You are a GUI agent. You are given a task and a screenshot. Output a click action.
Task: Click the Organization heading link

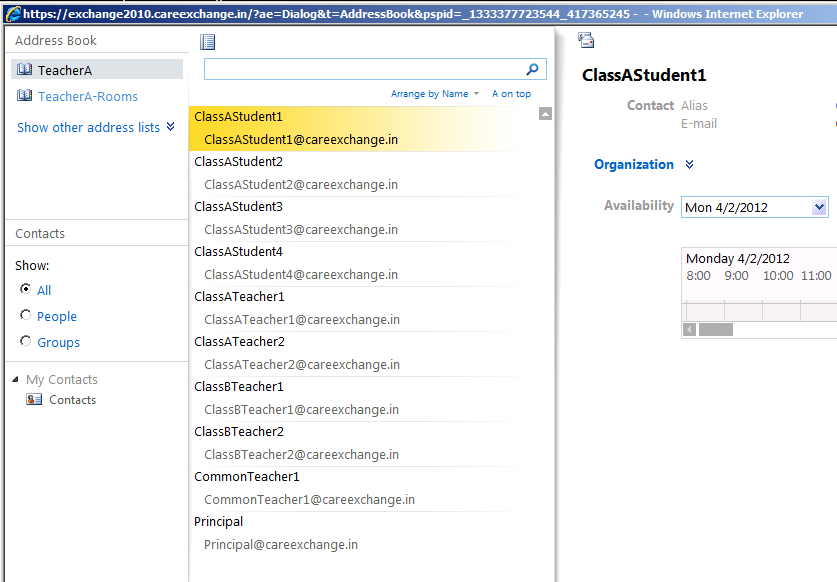(x=634, y=164)
